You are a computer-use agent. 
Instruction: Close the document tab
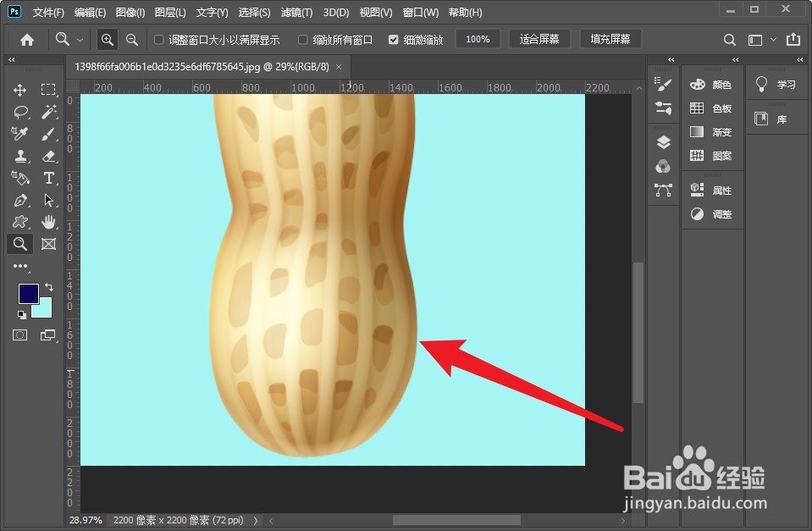(339, 67)
